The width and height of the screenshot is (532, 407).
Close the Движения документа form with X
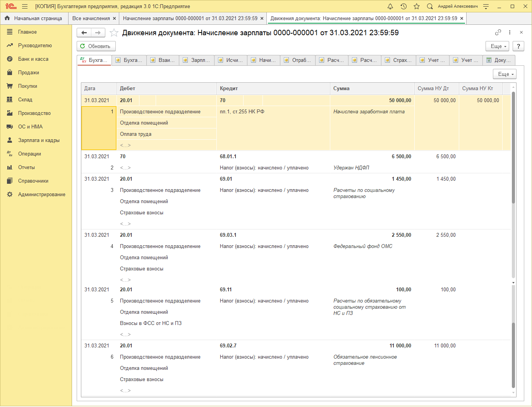click(521, 32)
